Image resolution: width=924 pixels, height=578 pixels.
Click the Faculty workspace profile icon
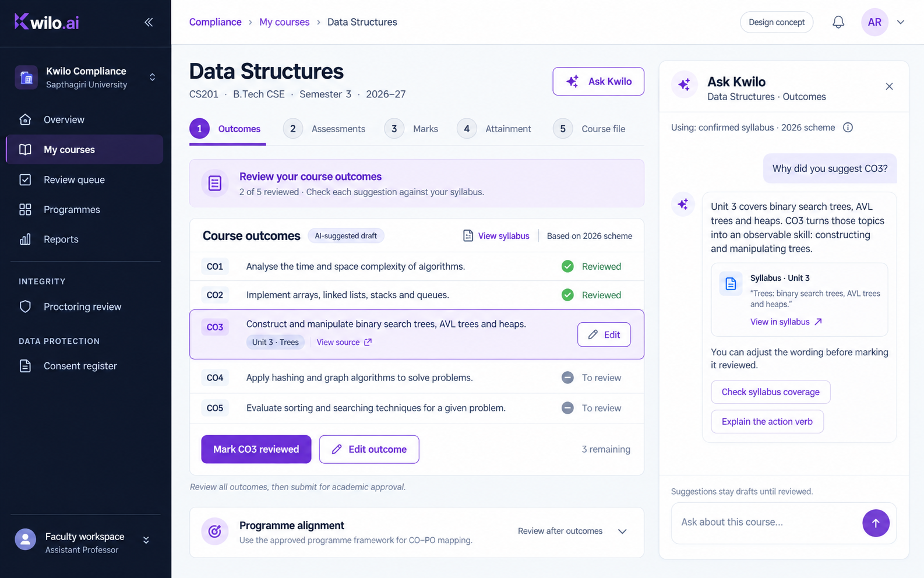(x=25, y=540)
